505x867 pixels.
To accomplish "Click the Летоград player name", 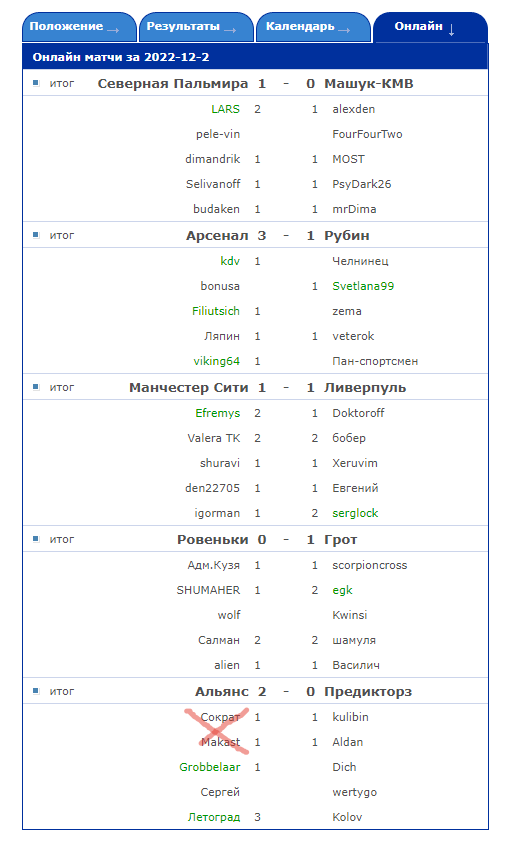I will [214, 817].
